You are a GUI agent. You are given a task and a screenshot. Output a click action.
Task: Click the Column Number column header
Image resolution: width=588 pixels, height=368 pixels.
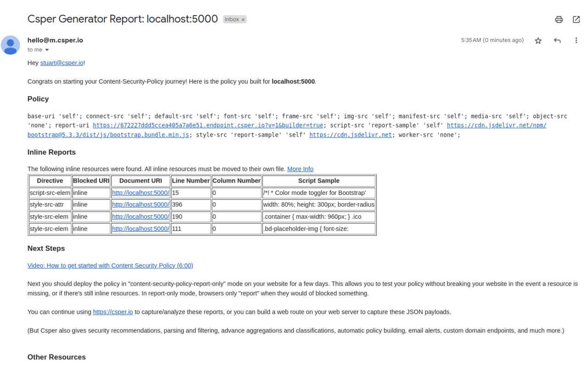coord(237,181)
